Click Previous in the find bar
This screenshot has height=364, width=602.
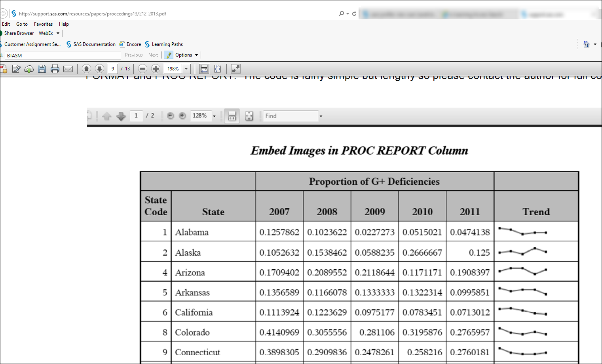pyautogui.click(x=134, y=55)
